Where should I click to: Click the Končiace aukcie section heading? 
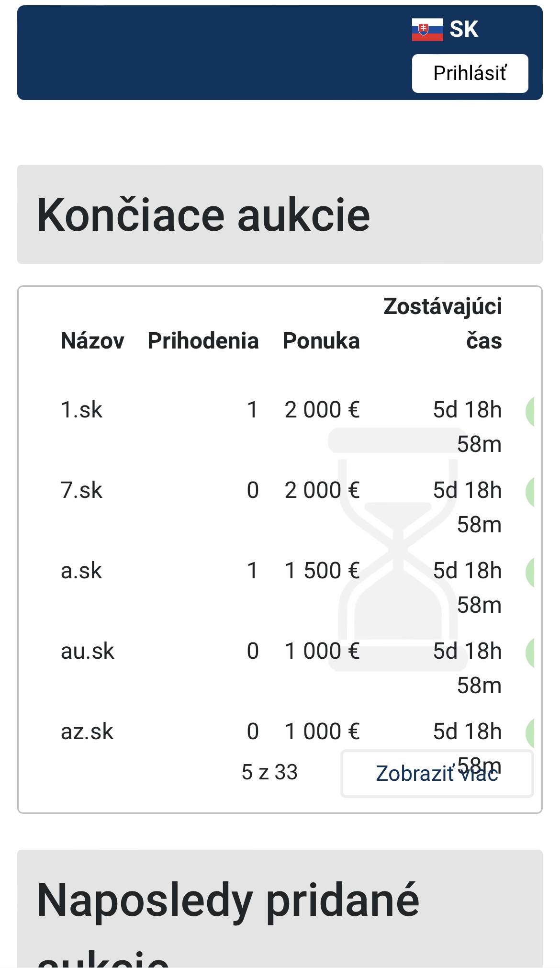[203, 215]
